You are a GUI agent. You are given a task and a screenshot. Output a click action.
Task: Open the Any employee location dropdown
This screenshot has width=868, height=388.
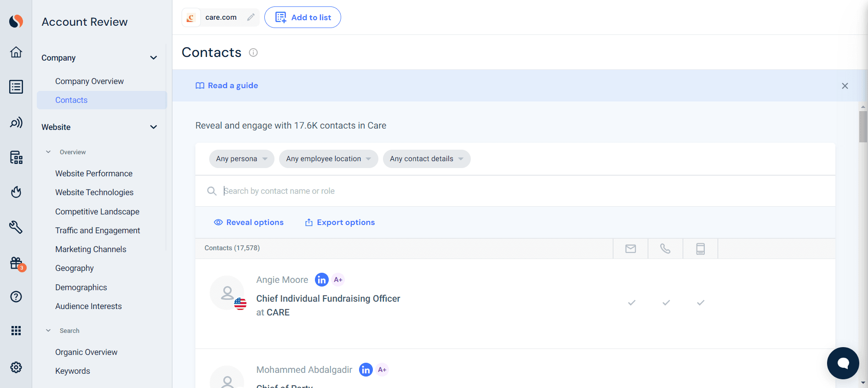pyautogui.click(x=328, y=159)
